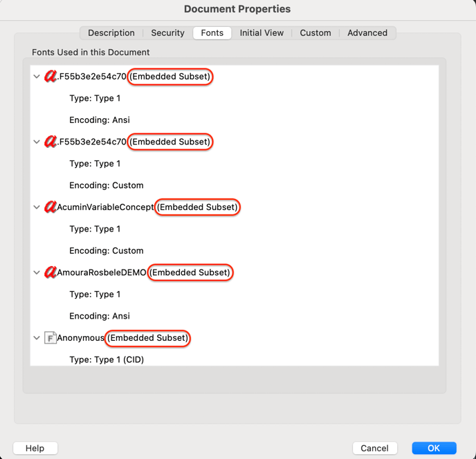476x459 pixels.
Task: Switch to the Description tab
Action: pyautogui.click(x=111, y=33)
